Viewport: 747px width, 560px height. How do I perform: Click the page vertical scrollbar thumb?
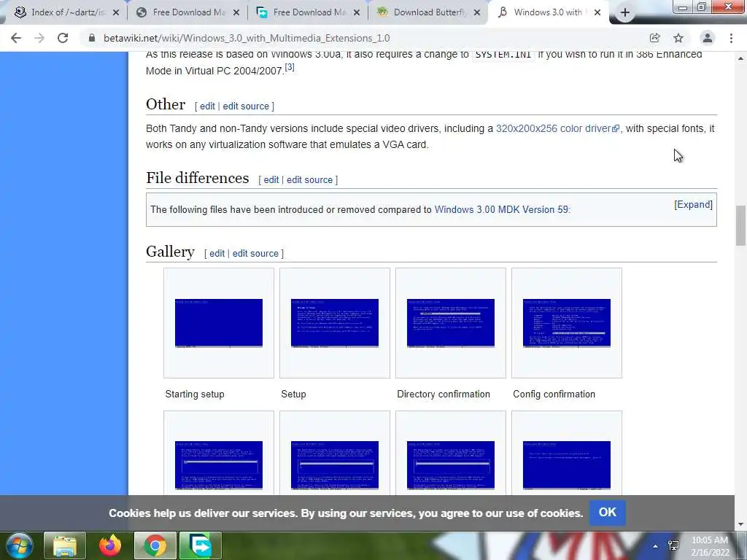click(x=740, y=225)
